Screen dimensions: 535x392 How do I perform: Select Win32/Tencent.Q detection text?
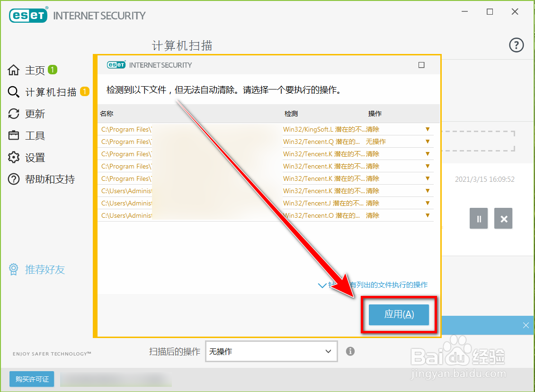pos(321,142)
